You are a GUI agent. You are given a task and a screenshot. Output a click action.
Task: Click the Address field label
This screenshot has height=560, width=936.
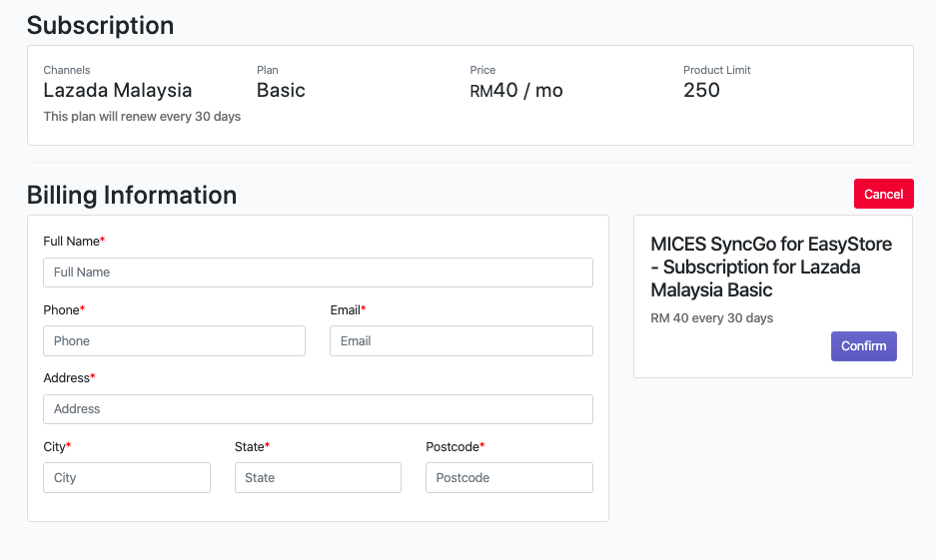(67, 378)
